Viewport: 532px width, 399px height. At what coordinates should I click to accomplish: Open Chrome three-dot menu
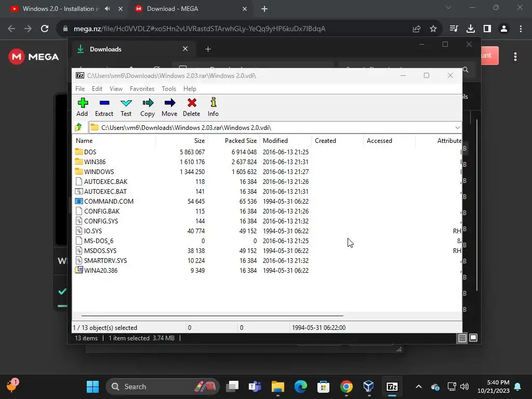pyautogui.click(x=521, y=29)
